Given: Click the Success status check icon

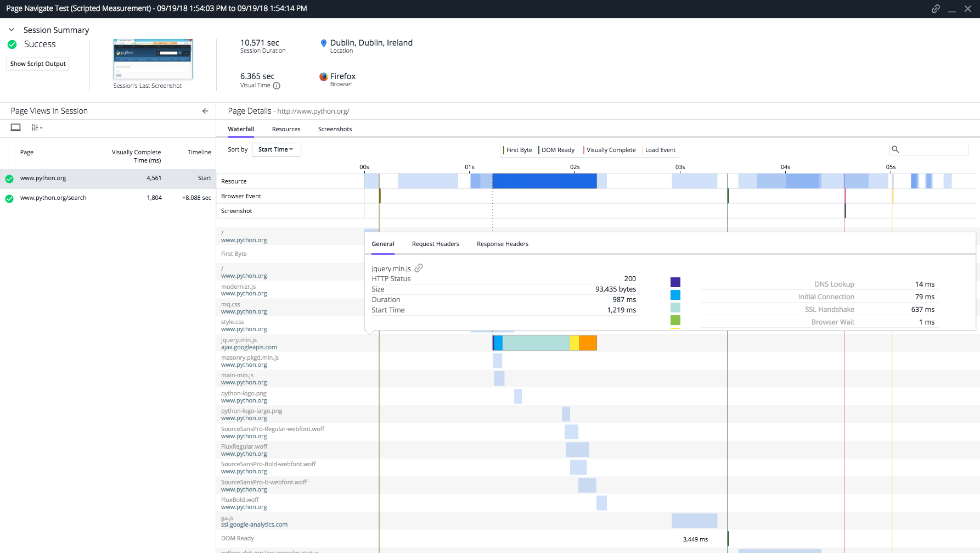Looking at the screenshot, I should (12, 44).
